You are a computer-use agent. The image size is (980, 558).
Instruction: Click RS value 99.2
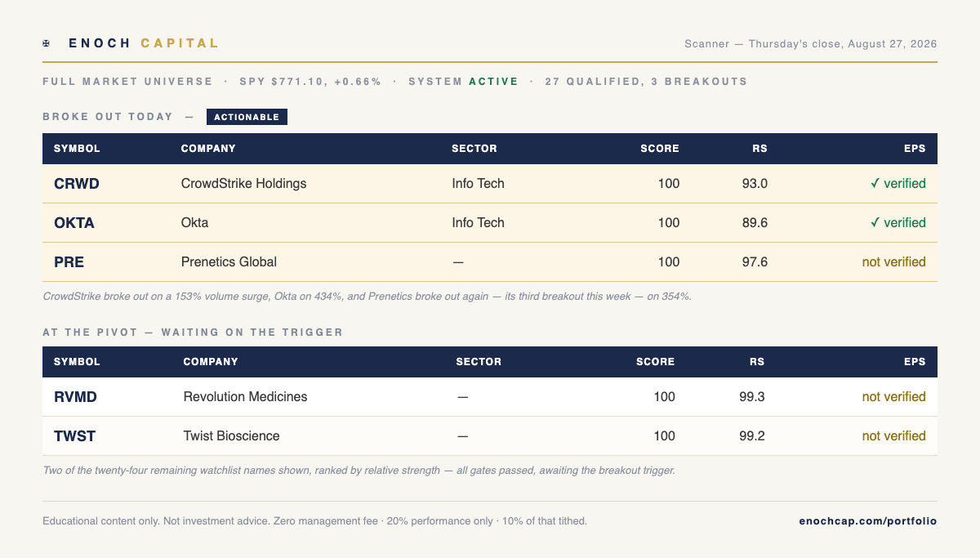[752, 436]
